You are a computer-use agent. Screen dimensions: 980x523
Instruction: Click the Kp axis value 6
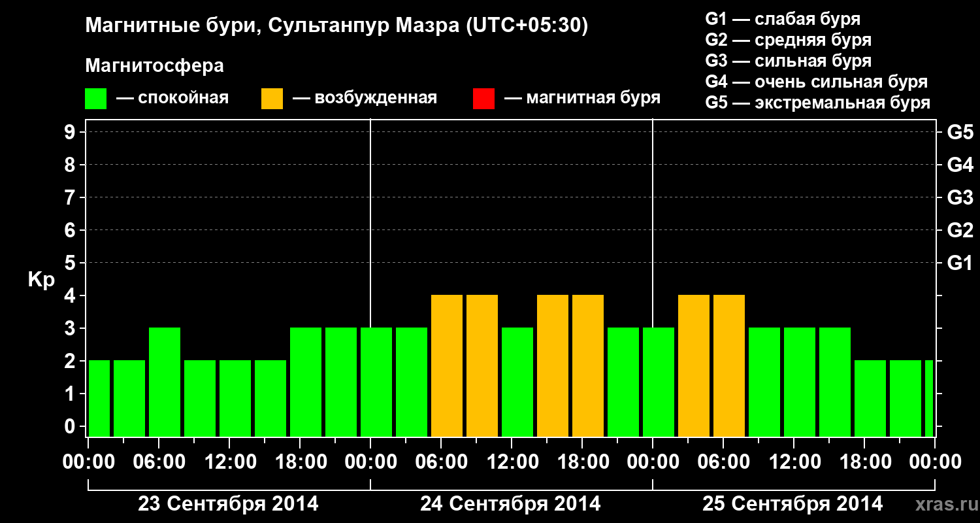[71, 231]
